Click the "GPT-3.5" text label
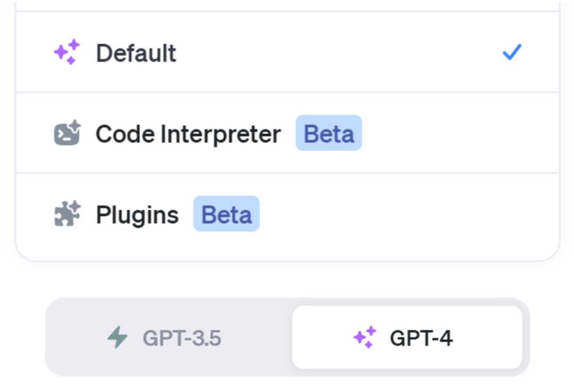This screenshot has width=574, height=392. click(x=182, y=338)
